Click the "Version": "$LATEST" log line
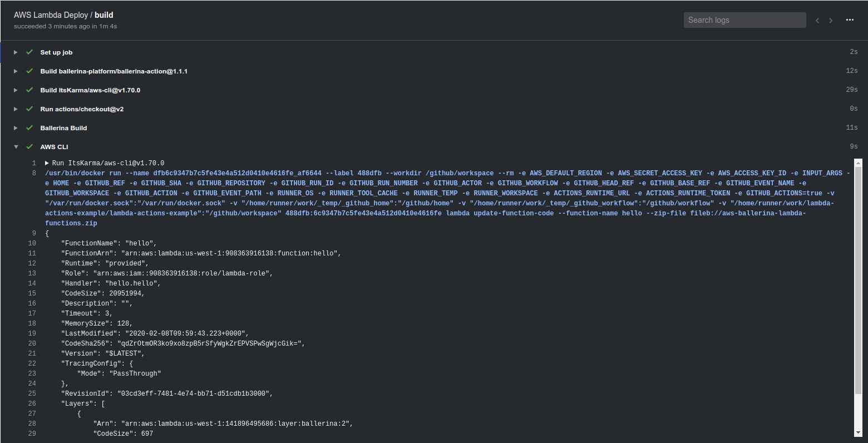The image size is (868, 443). coord(103,353)
